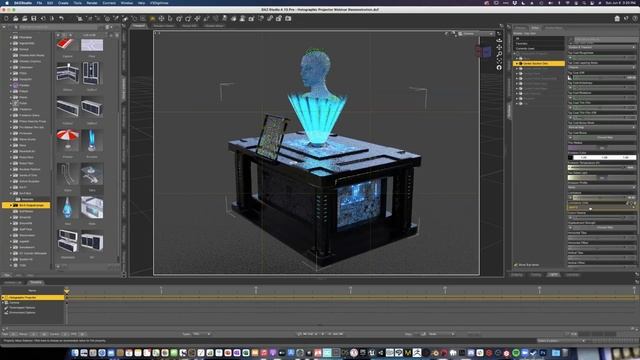The image size is (640, 360).
Task: Open the timeline Types dropdown
Action: (x=202, y=334)
